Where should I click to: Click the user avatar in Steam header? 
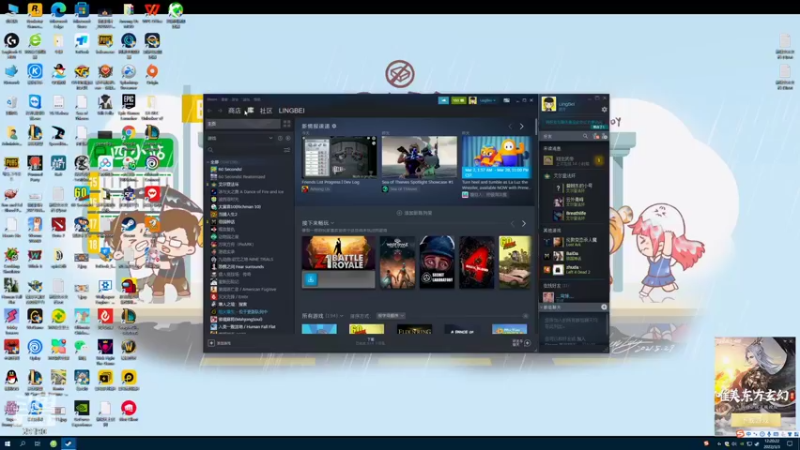472,101
